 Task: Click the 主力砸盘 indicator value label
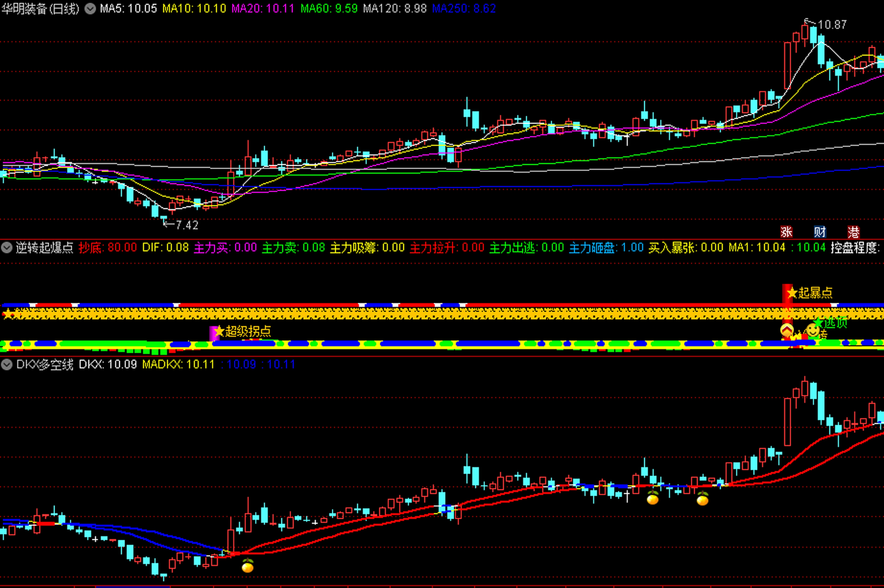(606, 248)
